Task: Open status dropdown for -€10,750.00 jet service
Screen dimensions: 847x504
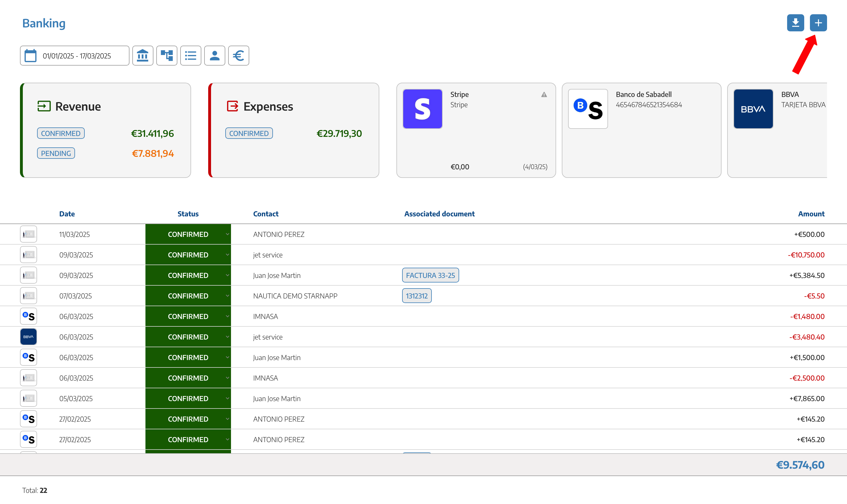Action: 188,255
